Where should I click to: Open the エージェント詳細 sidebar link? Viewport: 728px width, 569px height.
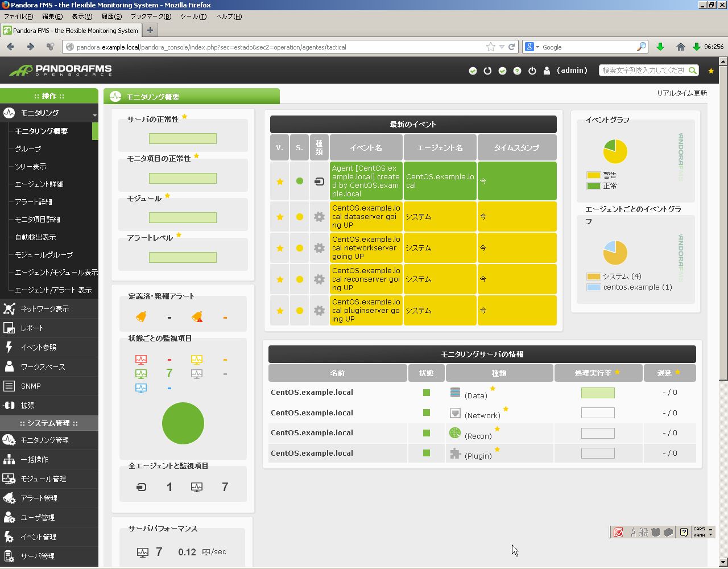click(39, 184)
